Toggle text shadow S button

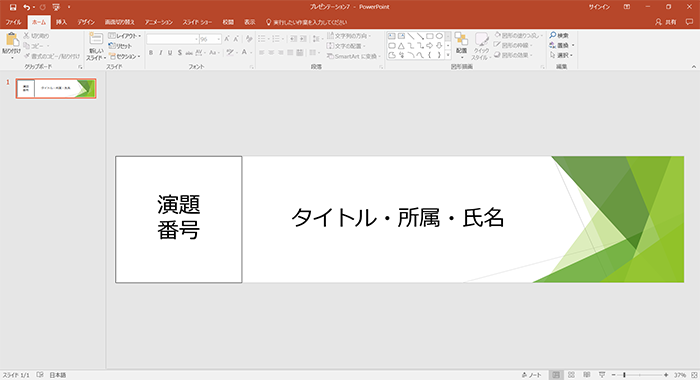click(179, 53)
